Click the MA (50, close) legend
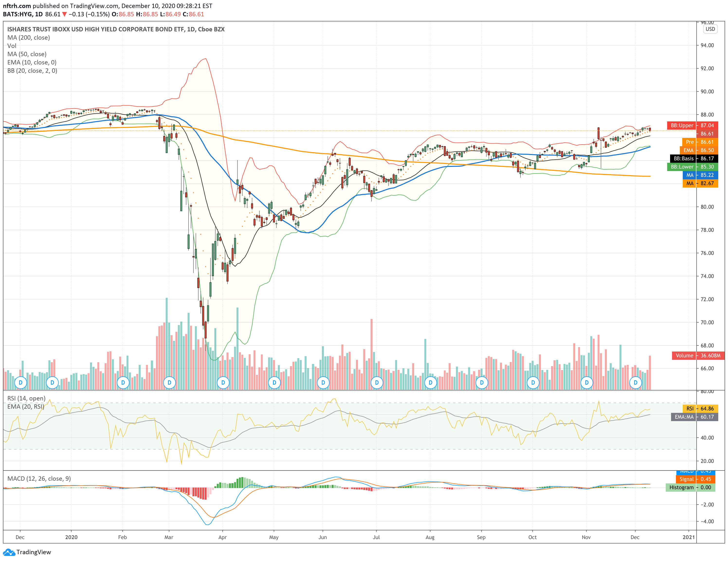Viewport: 728px width, 561px height. (27, 54)
